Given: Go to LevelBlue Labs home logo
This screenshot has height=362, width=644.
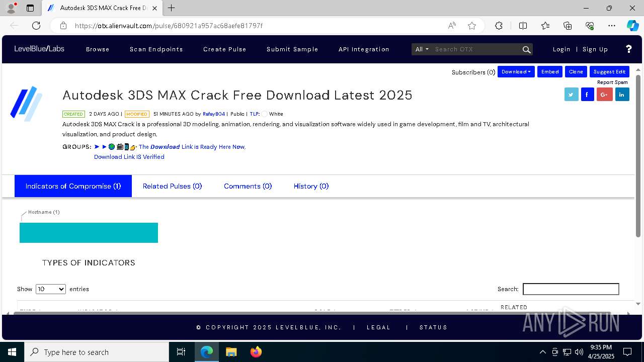Looking at the screenshot, I should coord(39,49).
